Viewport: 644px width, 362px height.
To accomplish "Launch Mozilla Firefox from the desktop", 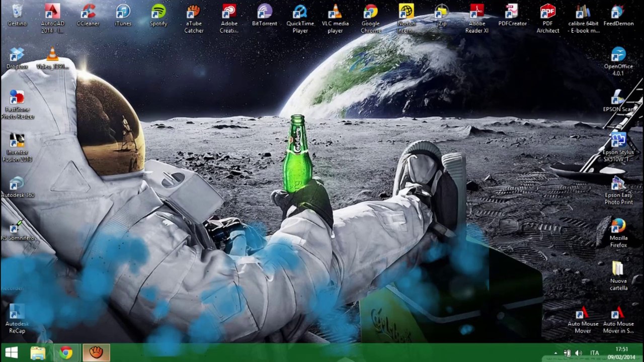I will click(x=618, y=233).
